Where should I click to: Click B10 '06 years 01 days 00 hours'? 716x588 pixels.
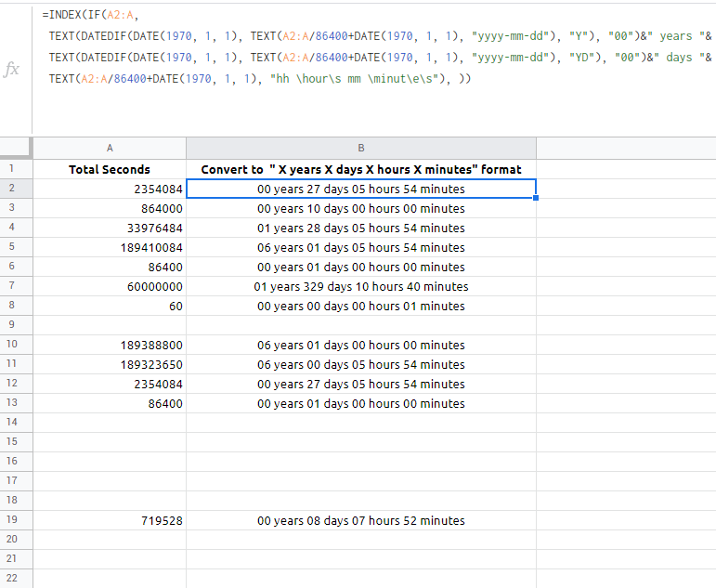point(361,345)
